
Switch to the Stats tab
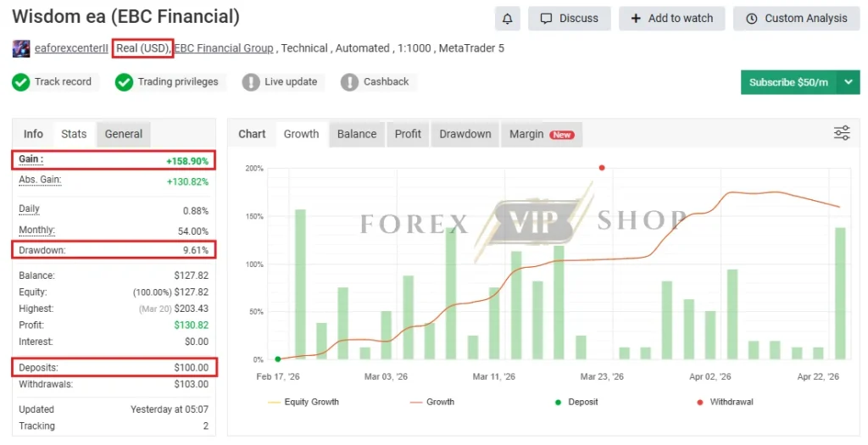pyautogui.click(x=74, y=134)
